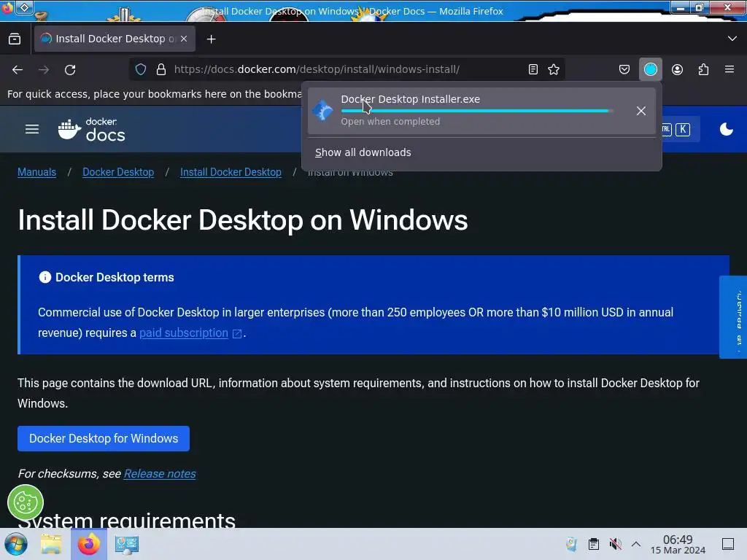Open the Firefox account icon
747x560 pixels.
[x=677, y=69]
